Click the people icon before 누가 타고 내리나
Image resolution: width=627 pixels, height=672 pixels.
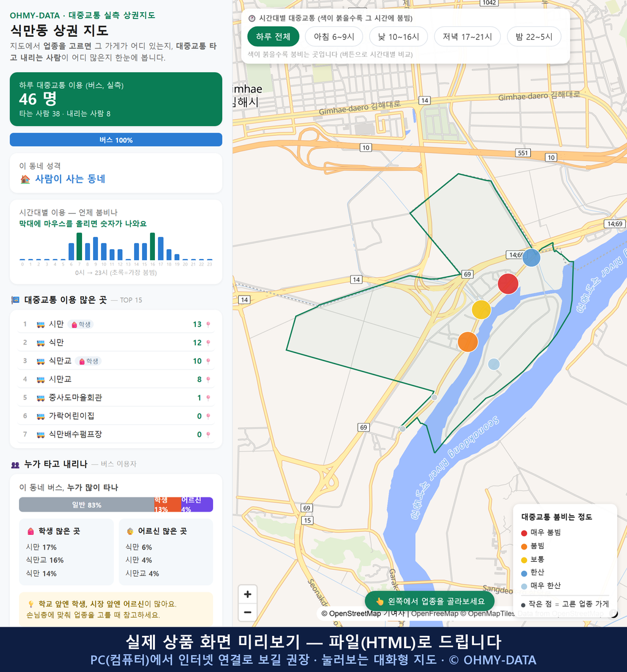tap(15, 465)
